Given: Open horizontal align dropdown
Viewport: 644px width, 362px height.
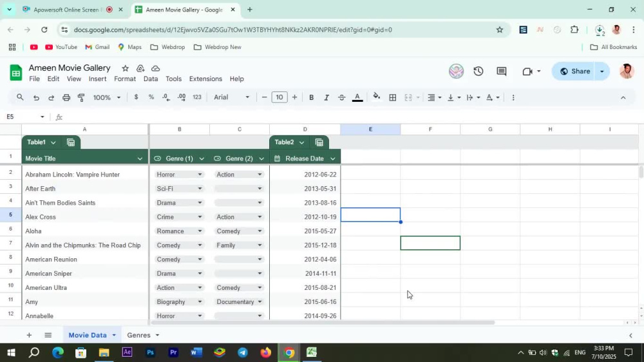Looking at the screenshot, I should click(434, 97).
